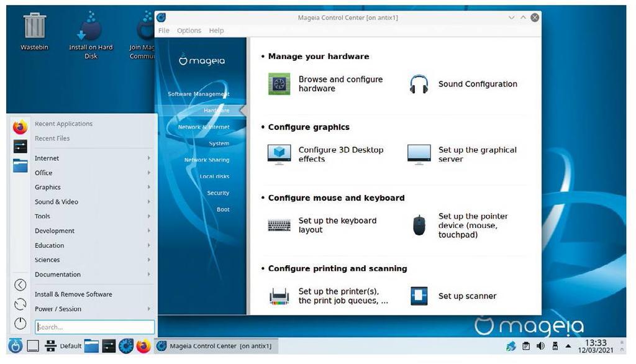Click Recent Files entry
Screen dimensions: 636x364
point(52,139)
